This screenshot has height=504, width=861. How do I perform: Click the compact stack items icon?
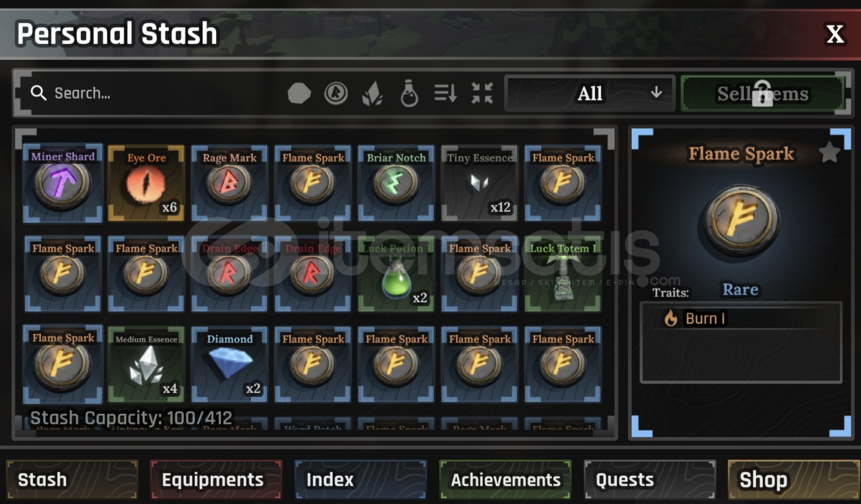point(482,94)
